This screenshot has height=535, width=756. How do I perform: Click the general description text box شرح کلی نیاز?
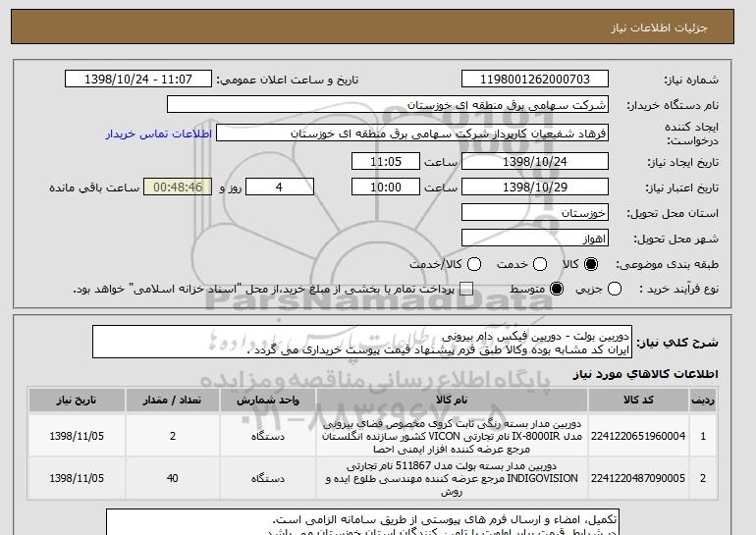[362, 342]
